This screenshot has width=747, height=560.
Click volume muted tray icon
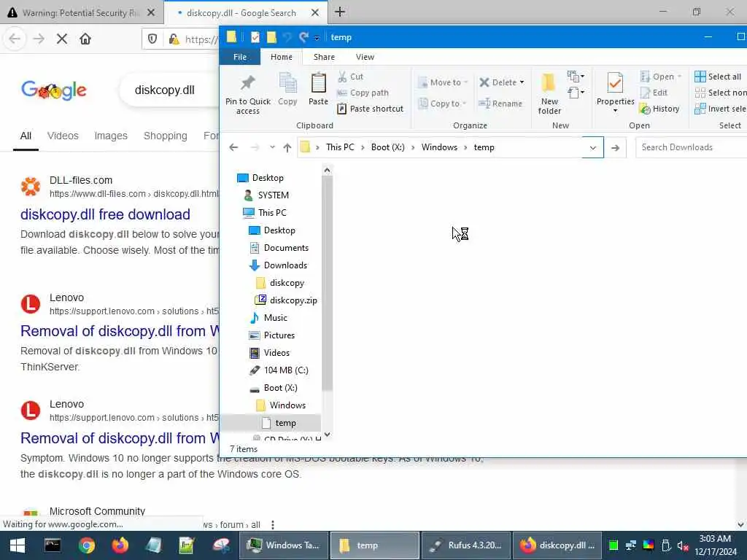683,545
